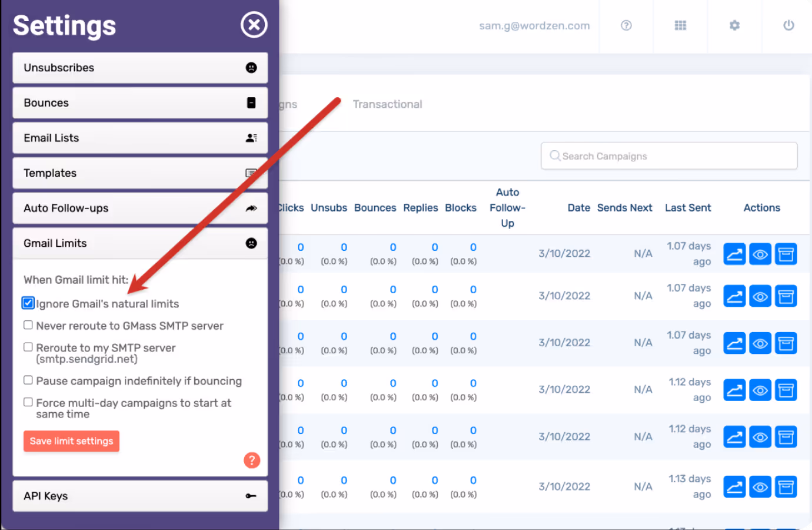Enable Force multi-day campaigns to start at same time

point(28,402)
